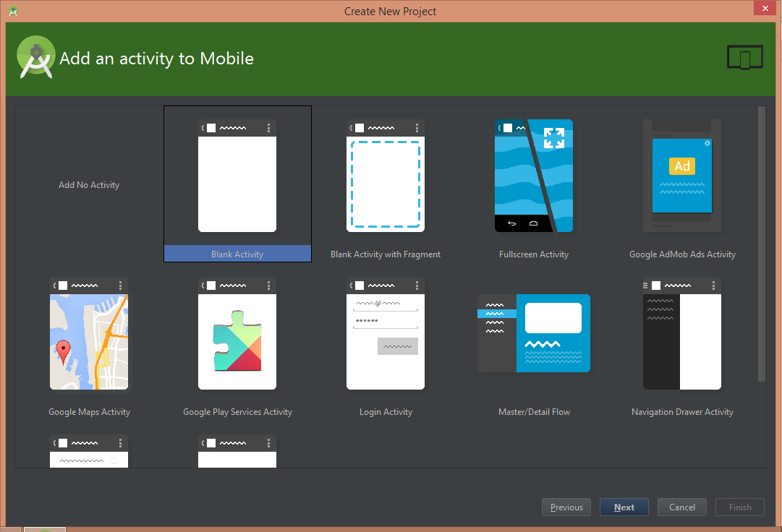Click the Ad badge in AdMob preview
The image size is (782, 532).
tap(681, 166)
